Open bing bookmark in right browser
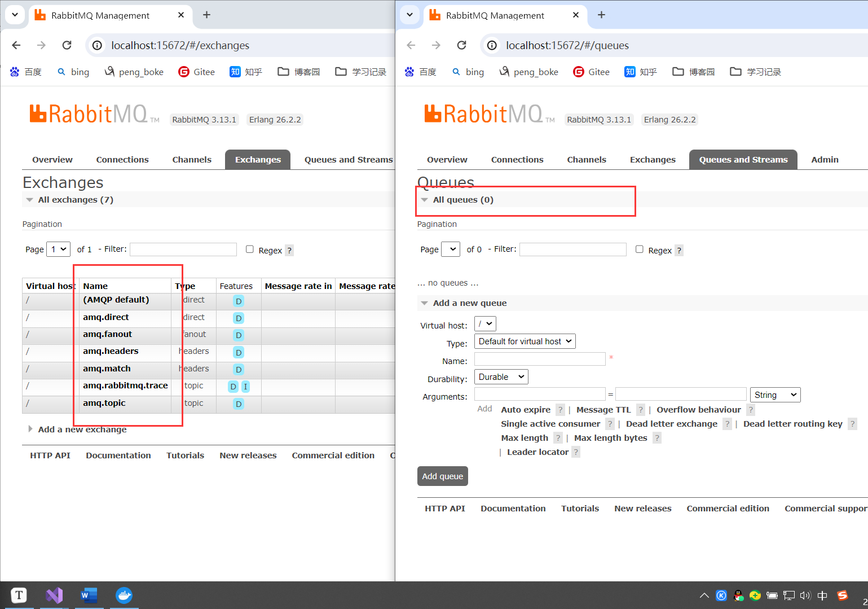The height and width of the screenshot is (609, 868). [x=468, y=72]
